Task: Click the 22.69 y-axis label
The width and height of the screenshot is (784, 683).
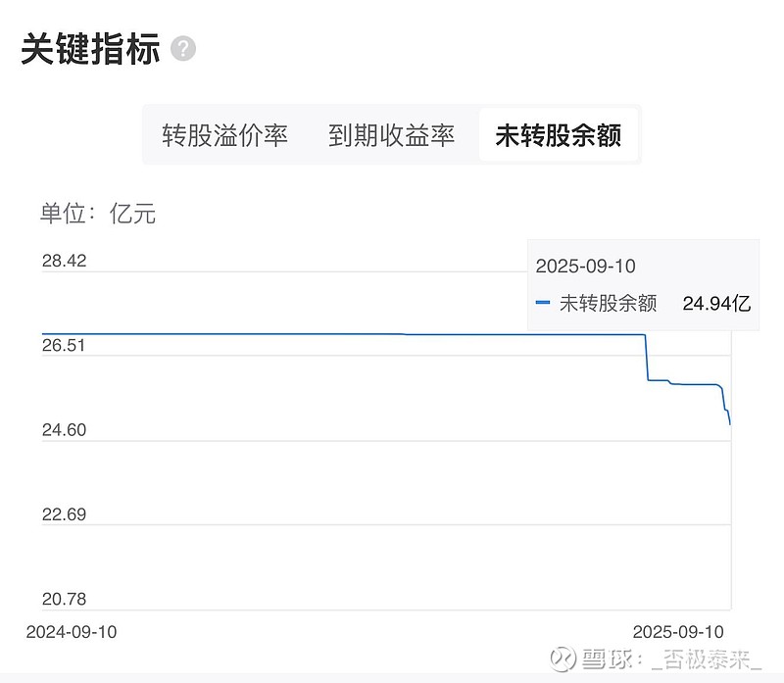Action: (65, 514)
